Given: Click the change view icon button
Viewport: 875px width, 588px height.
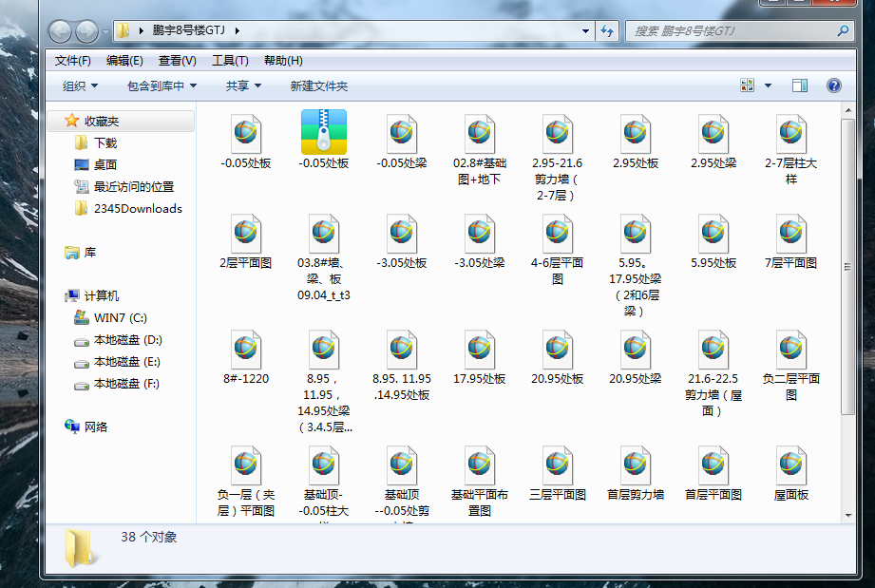Looking at the screenshot, I should point(747,85).
